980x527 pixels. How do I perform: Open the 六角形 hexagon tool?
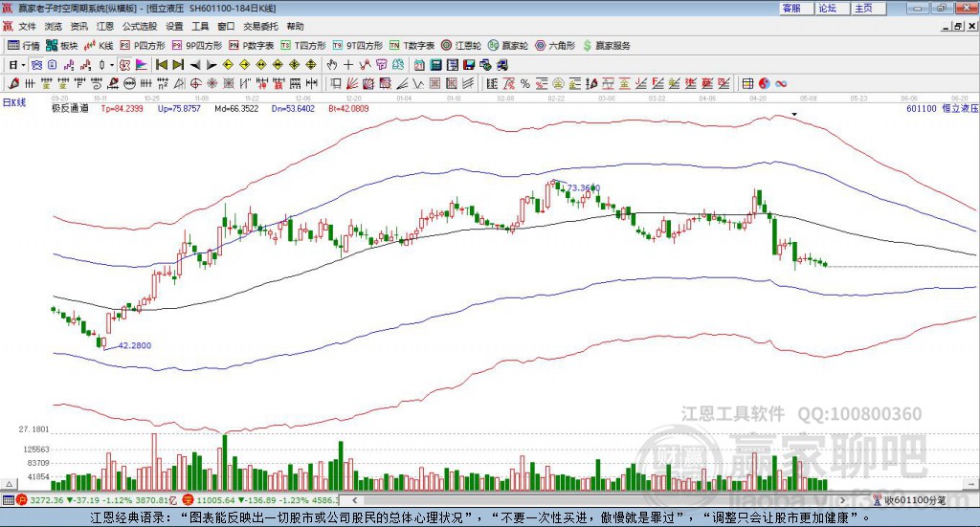pyautogui.click(x=555, y=46)
